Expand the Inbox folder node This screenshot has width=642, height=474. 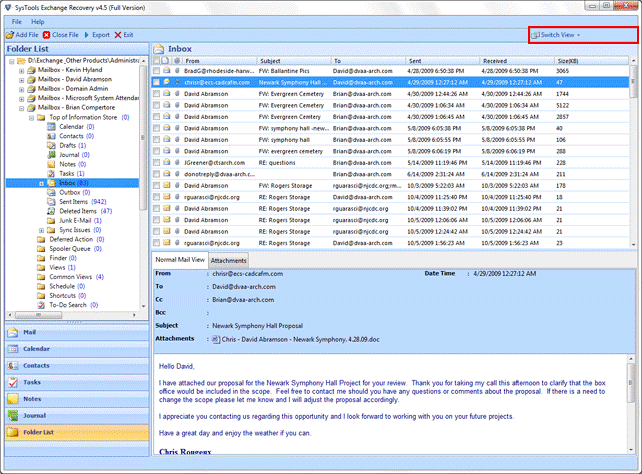click(41, 184)
